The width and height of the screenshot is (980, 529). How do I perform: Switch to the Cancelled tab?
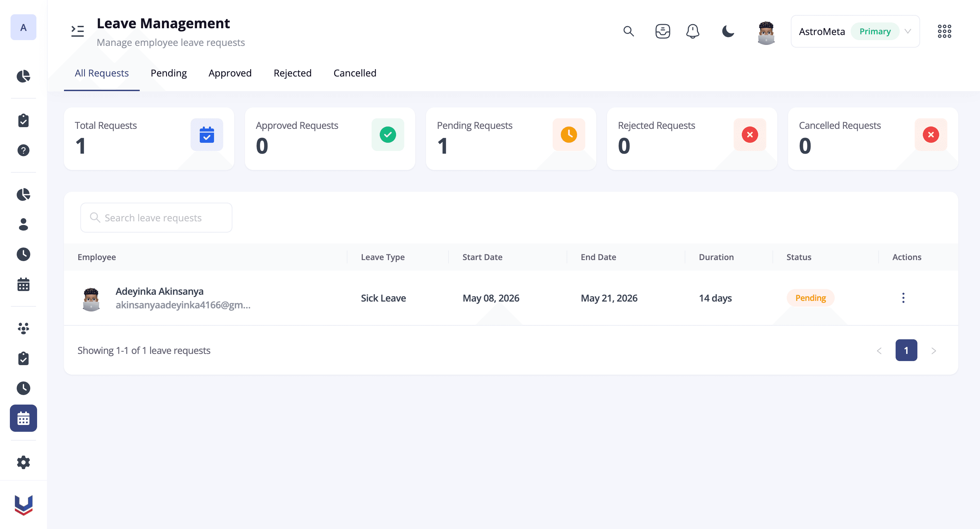tap(355, 73)
